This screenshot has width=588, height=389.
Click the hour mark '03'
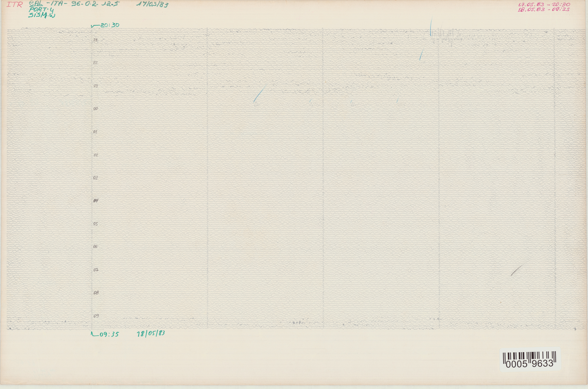(x=95, y=178)
